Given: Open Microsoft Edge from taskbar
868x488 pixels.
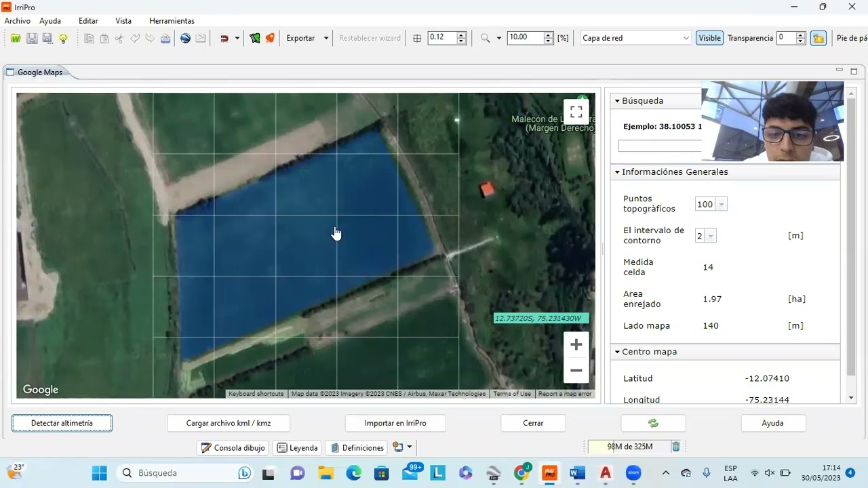Looking at the screenshot, I should [x=354, y=472].
